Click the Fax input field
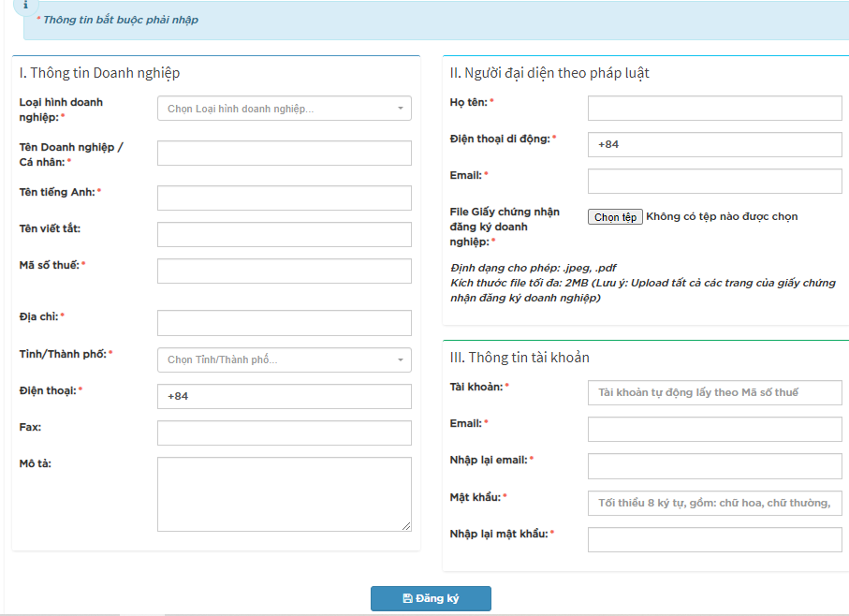The width and height of the screenshot is (849, 616). pos(284,433)
